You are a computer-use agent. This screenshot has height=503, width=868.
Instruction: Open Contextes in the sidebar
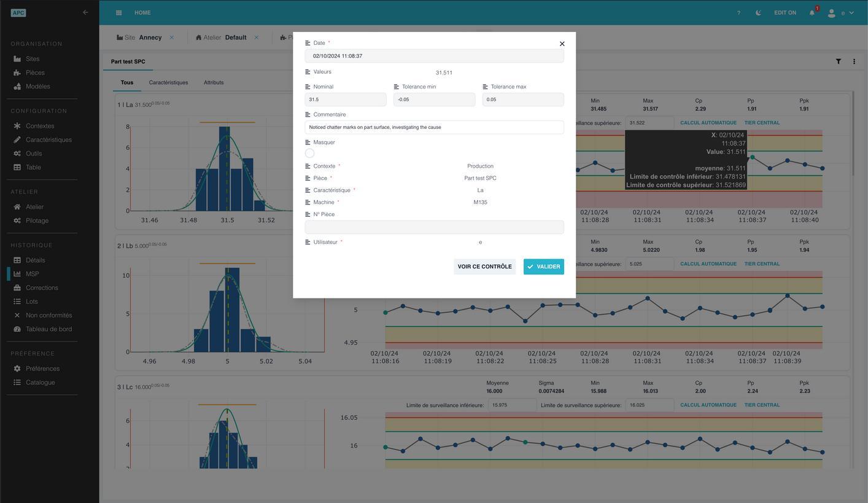[40, 126]
